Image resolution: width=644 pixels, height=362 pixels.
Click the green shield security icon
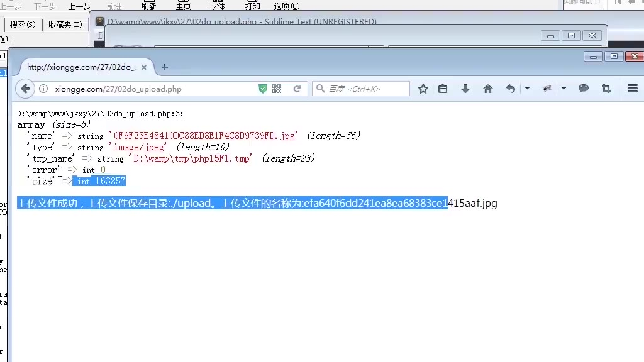click(x=262, y=89)
